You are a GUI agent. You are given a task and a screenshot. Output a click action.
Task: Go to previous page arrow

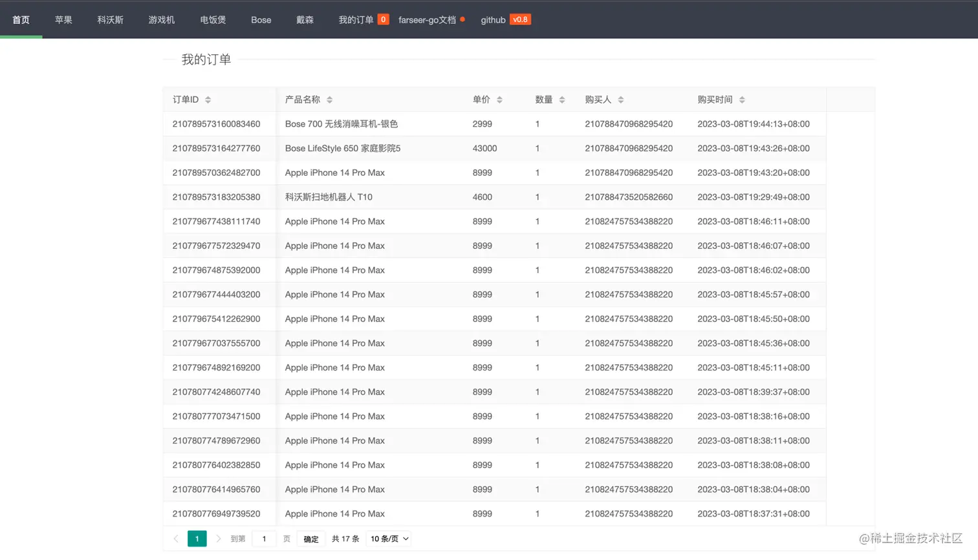click(x=176, y=539)
